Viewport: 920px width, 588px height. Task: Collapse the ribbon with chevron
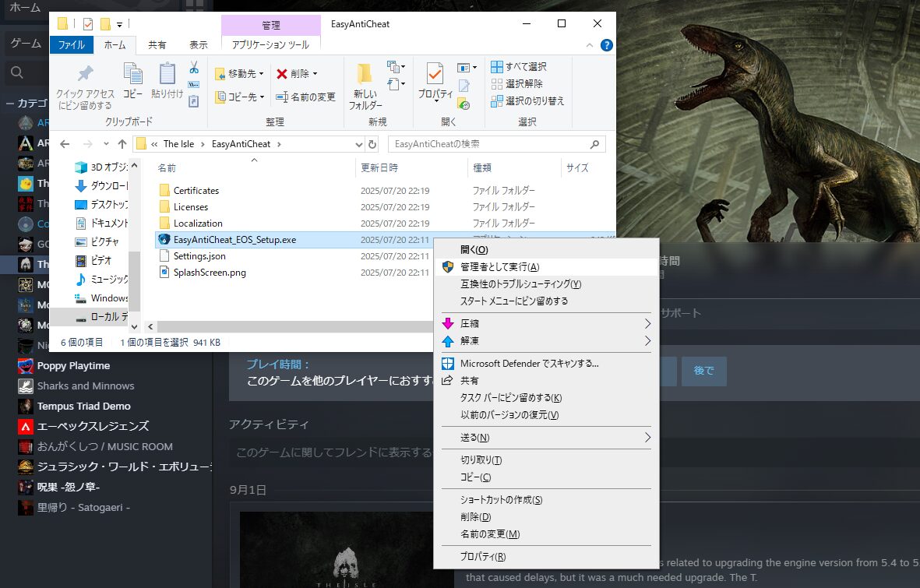[590, 45]
